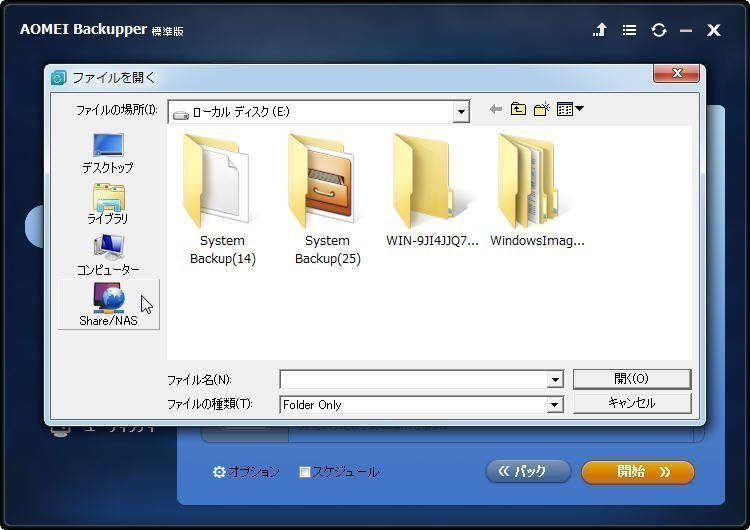The image size is (750, 530).
Task: Click the AOMEI upgrade arrow icon
Action: pos(600,30)
